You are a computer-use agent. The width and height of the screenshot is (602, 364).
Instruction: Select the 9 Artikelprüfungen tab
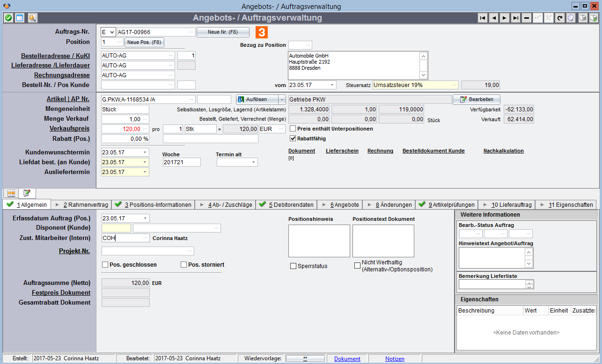[447, 204]
